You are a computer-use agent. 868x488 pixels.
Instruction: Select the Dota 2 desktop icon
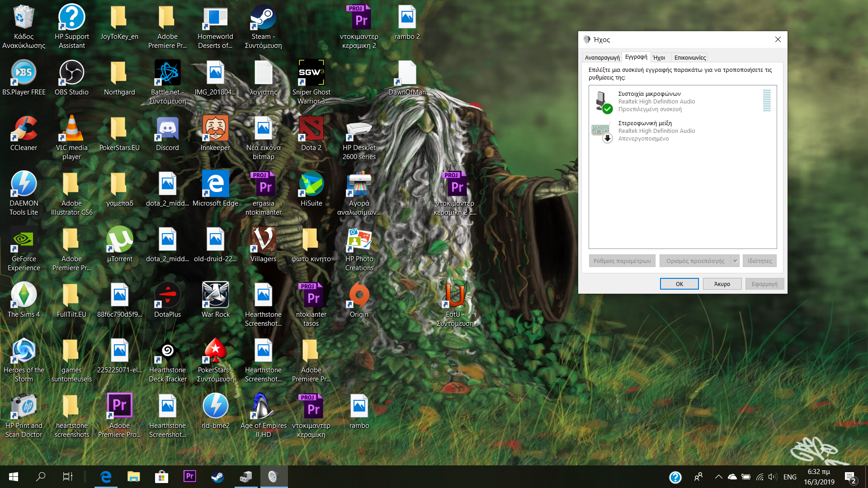coord(311,134)
